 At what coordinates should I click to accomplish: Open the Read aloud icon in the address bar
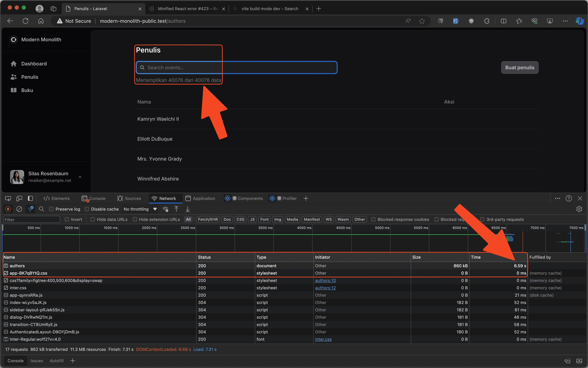(408, 21)
